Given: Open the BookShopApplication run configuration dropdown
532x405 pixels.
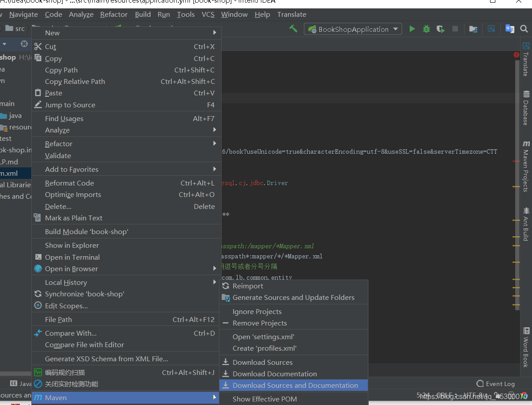Looking at the screenshot, I should point(352,29).
